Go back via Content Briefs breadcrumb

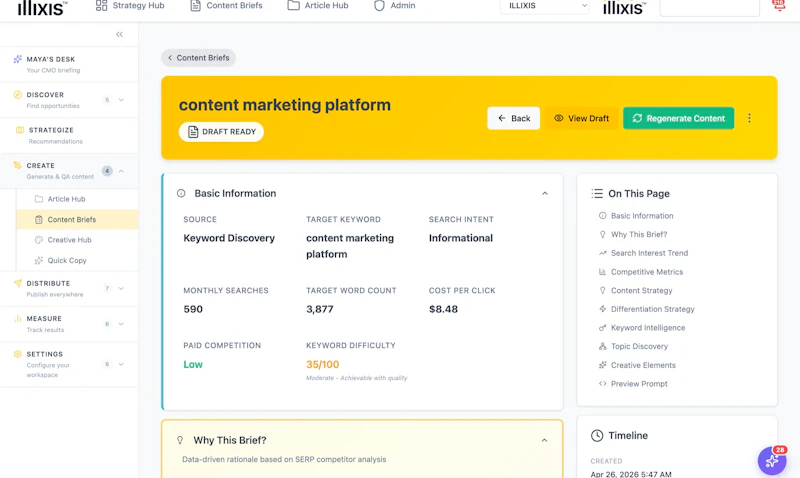(198, 58)
